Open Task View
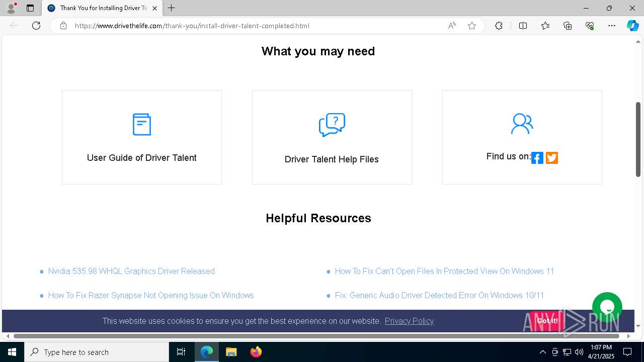Screen dimensions: 644x362 click(181, 352)
